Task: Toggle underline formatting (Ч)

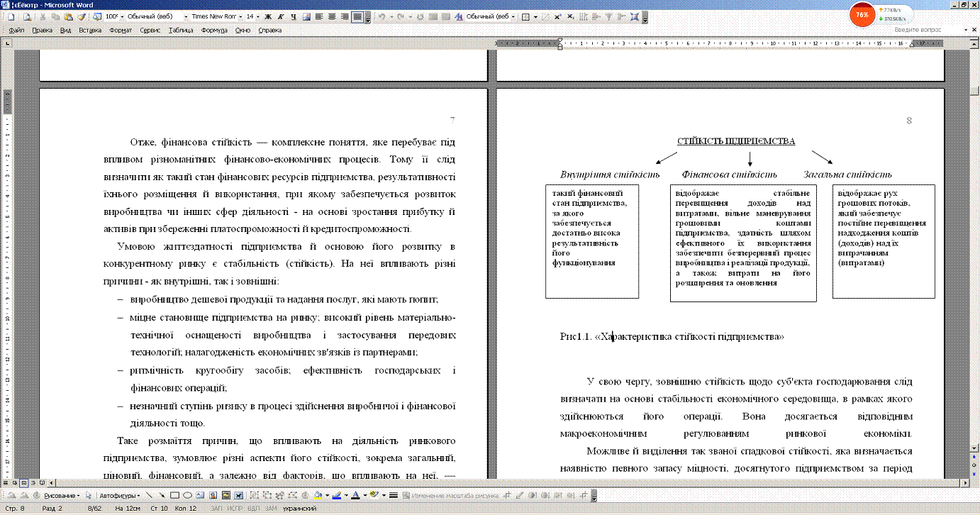Action: (294, 16)
